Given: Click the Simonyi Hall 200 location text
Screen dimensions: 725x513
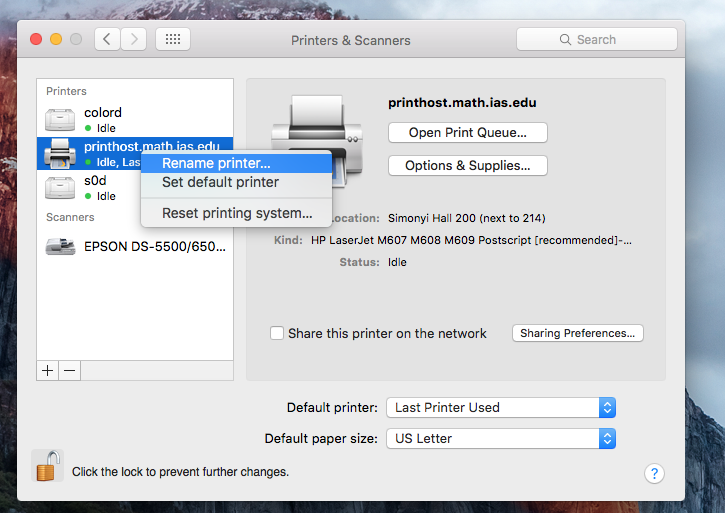Looking at the screenshot, I should [467, 218].
